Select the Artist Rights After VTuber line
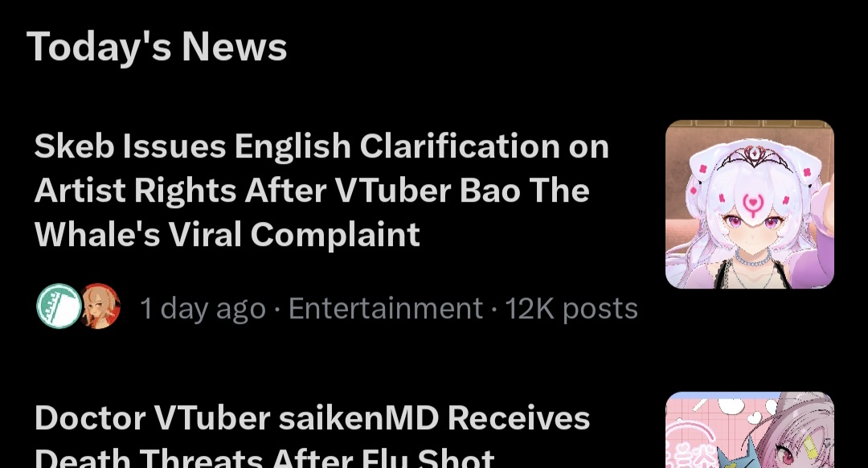The width and height of the screenshot is (868, 468). [x=312, y=191]
